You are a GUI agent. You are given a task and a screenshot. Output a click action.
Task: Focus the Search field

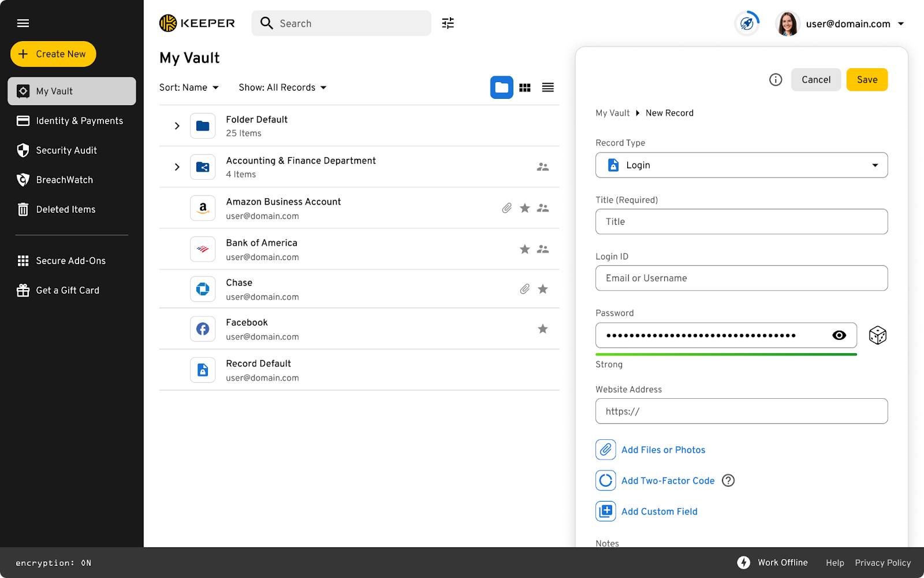pyautogui.click(x=341, y=23)
